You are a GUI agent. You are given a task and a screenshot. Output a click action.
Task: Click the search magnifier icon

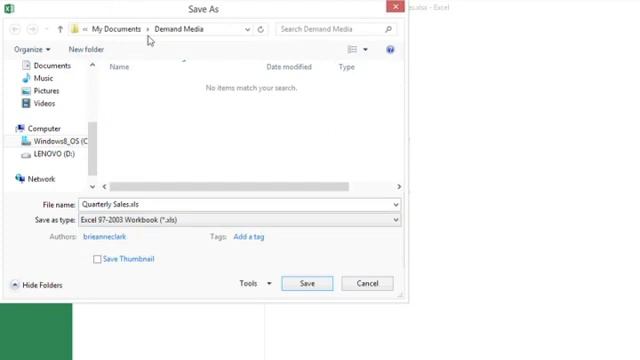pyautogui.click(x=388, y=29)
